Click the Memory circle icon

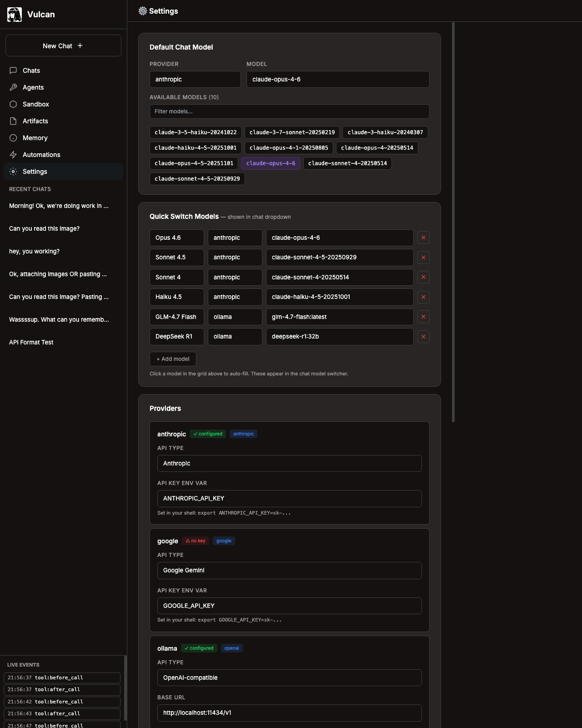coord(13,138)
